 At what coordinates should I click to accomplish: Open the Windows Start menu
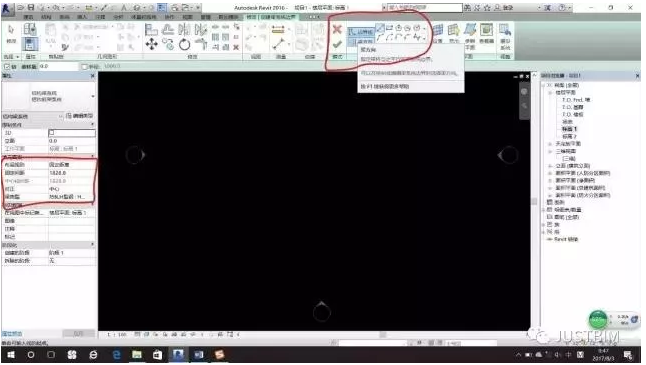11,354
